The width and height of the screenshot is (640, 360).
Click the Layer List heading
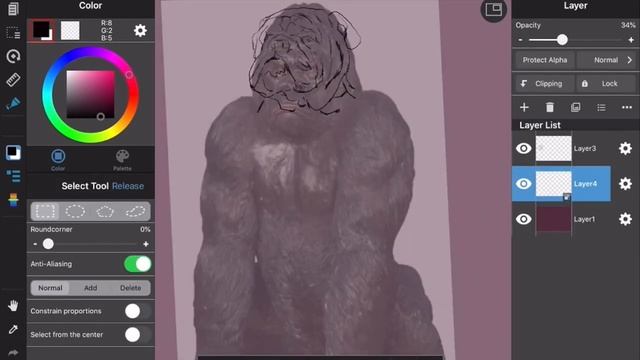tap(540, 125)
